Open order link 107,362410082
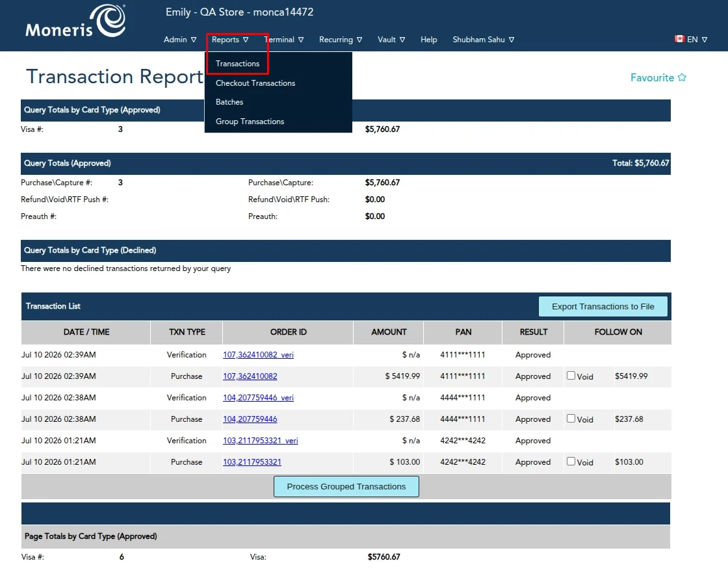 (x=250, y=376)
